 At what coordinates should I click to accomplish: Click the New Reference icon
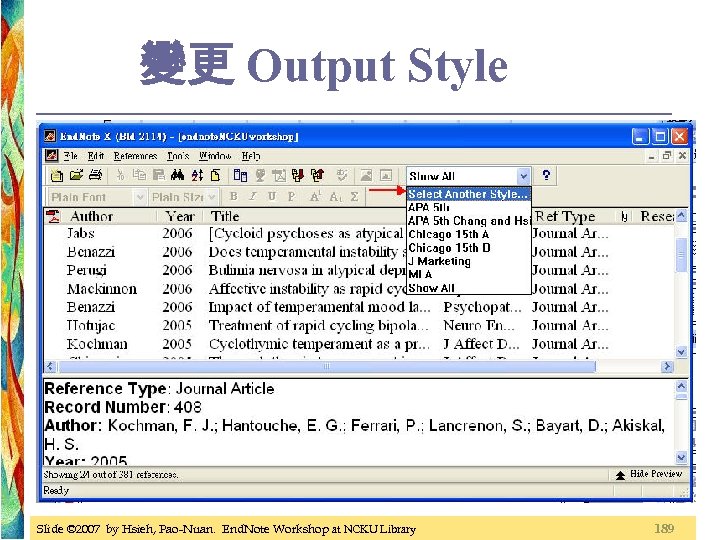[215, 175]
